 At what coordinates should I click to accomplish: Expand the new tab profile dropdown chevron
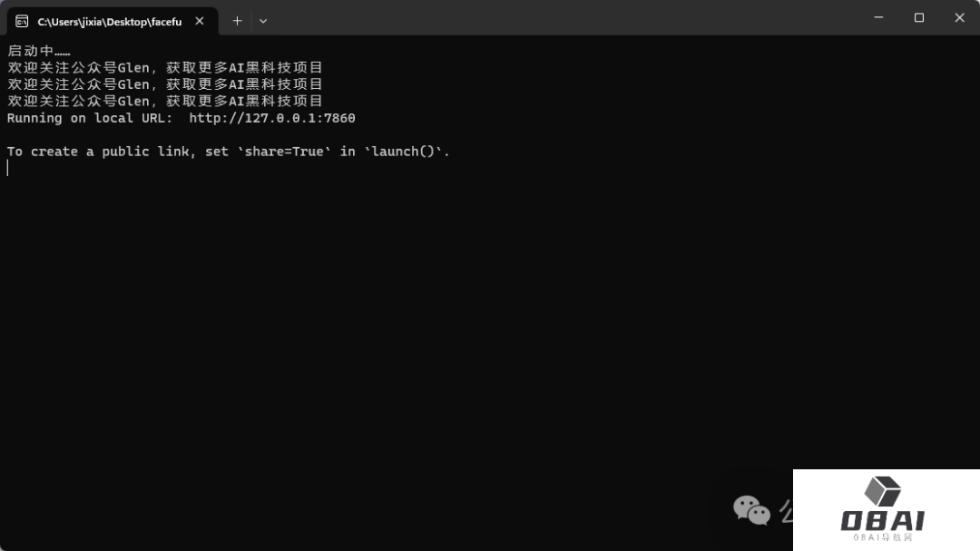[x=263, y=21]
